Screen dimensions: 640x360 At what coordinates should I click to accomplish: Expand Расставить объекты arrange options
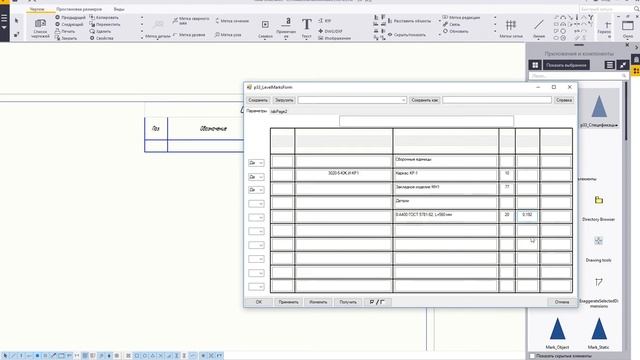tap(439, 21)
